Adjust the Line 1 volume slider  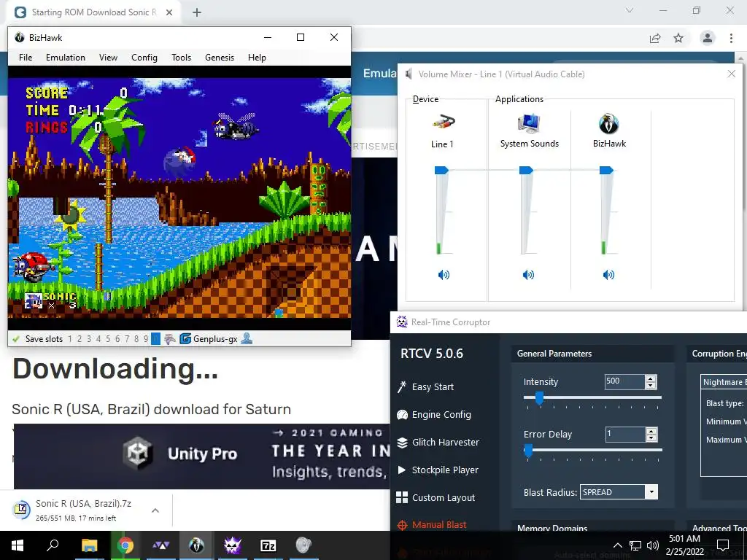[441, 170]
